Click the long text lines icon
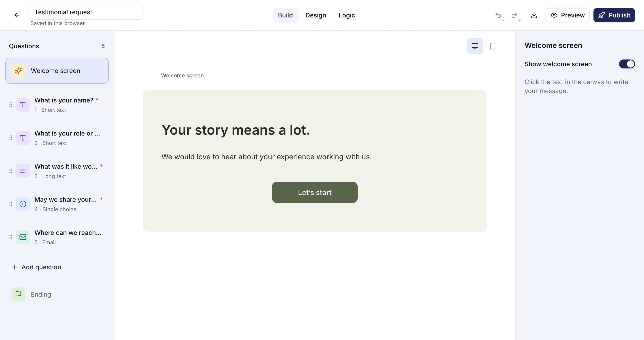The height and width of the screenshot is (340, 644). tap(23, 171)
